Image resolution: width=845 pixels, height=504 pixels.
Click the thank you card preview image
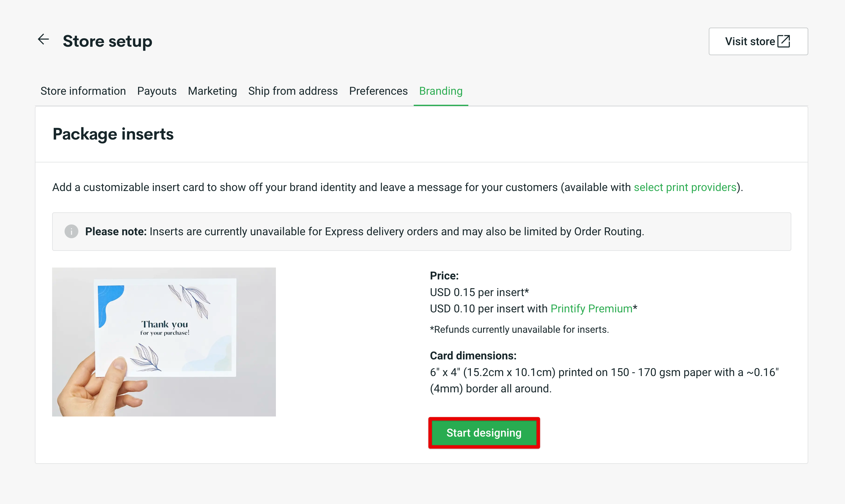point(164,342)
